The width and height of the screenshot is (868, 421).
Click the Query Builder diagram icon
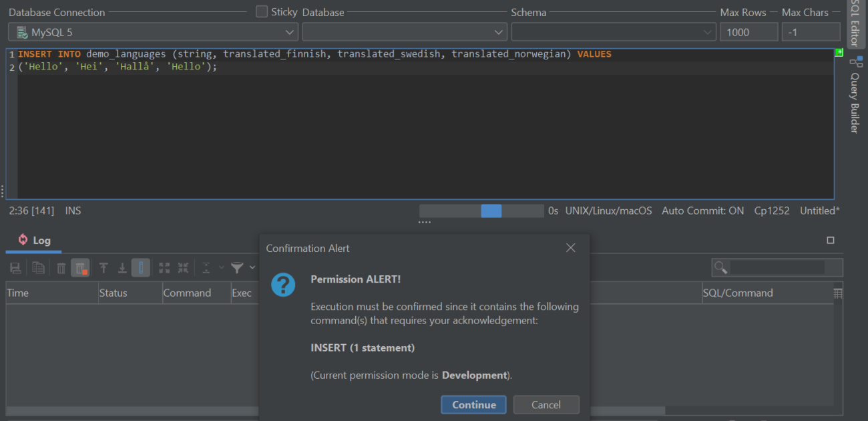[x=855, y=61]
